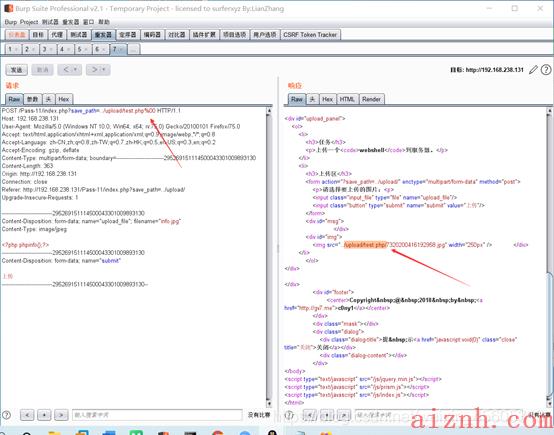
Task: Open the CSRF Token Tracker tab
Action: click(310, 35)
